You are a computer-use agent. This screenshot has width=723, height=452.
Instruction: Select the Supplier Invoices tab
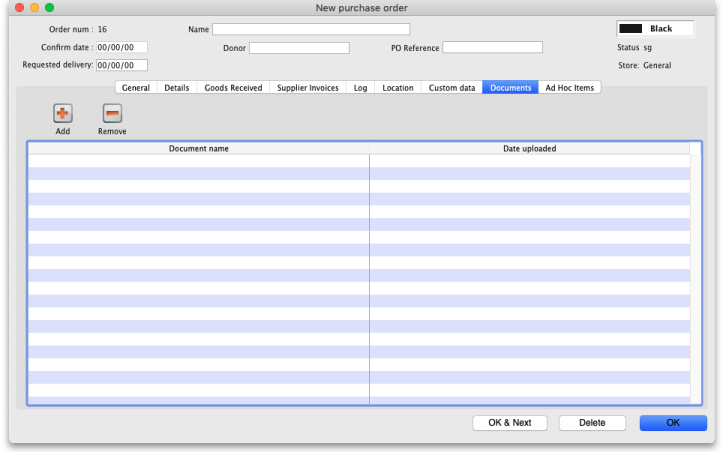(x=307, y=88)
